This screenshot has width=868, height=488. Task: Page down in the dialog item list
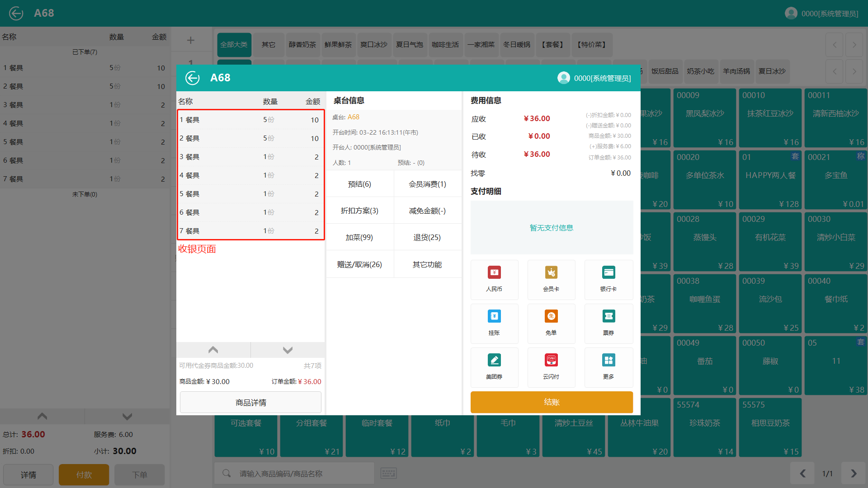(288, 350)
